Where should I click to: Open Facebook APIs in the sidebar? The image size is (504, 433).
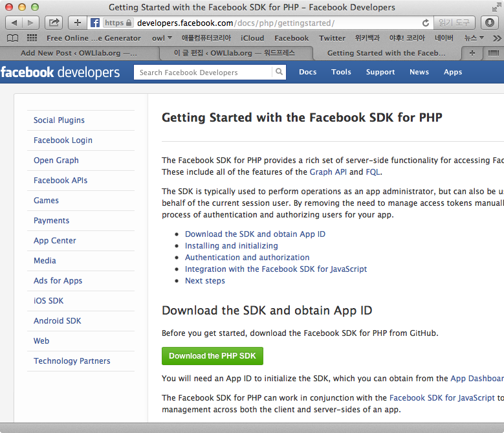(60, 181)
